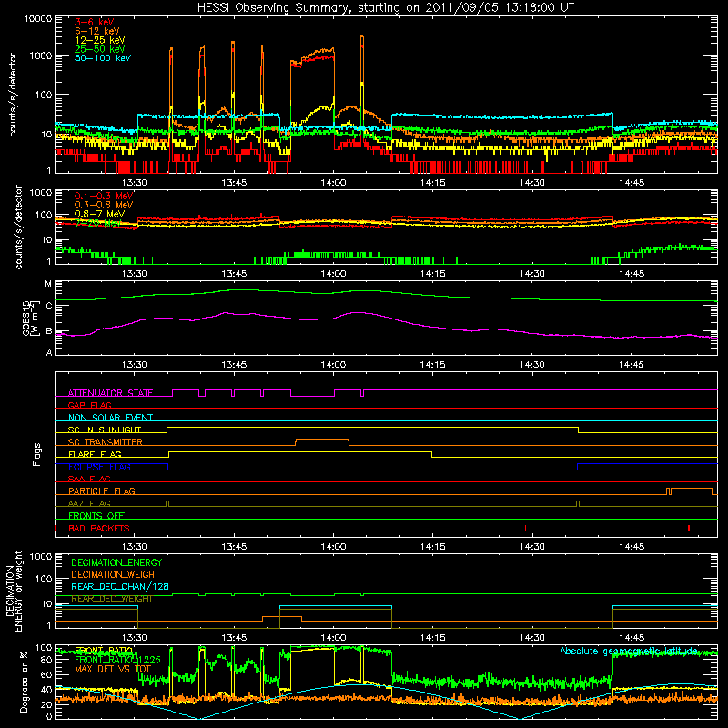Click the 0.8-7 MeV legend label
Screen dimensions: 728x728
(x=100, y=214)
